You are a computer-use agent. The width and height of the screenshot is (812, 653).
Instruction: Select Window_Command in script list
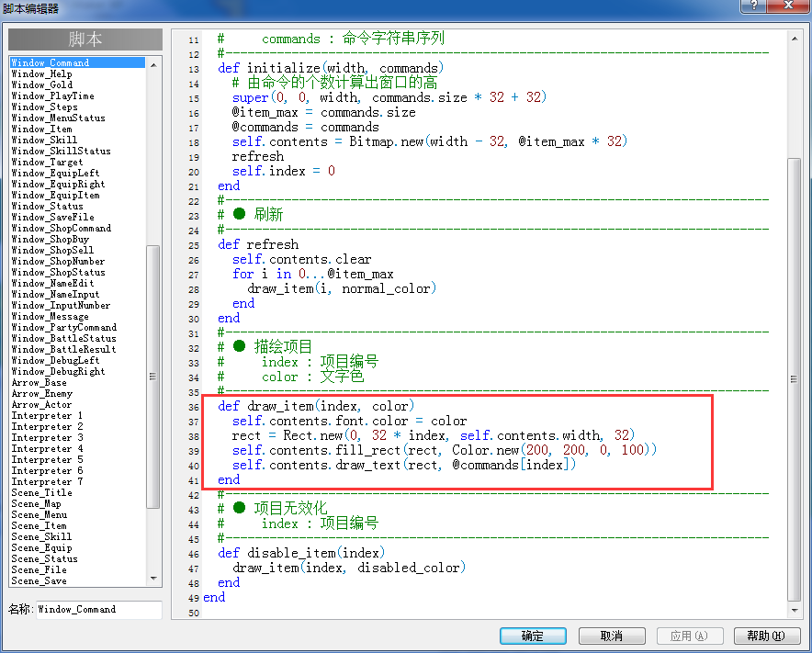click(78, 62)
